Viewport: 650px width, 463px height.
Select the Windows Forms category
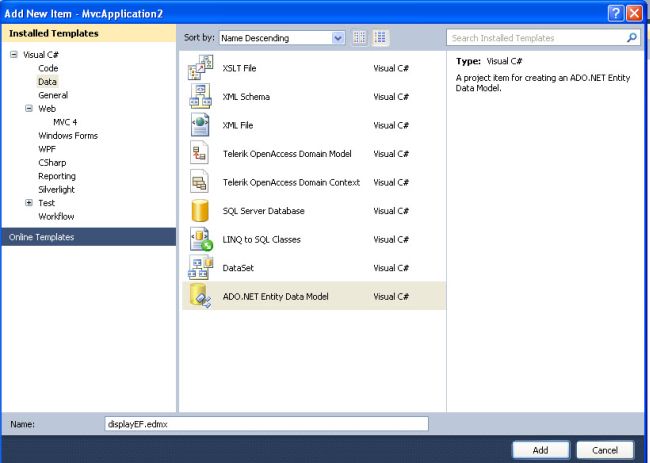tap(68, 136)
